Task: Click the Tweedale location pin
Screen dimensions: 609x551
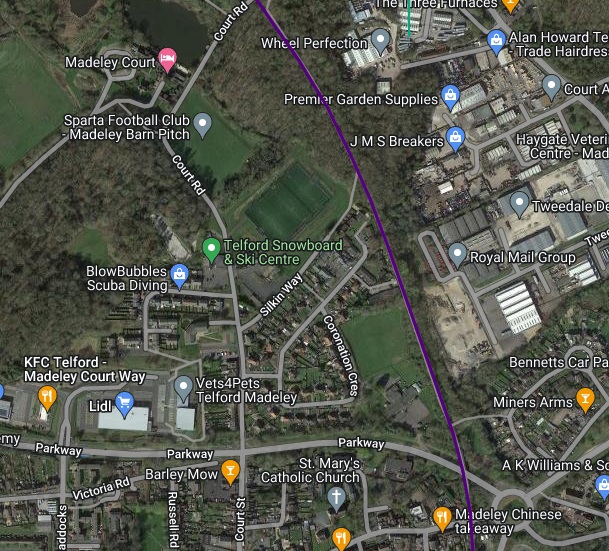Action: coord(519,204)
